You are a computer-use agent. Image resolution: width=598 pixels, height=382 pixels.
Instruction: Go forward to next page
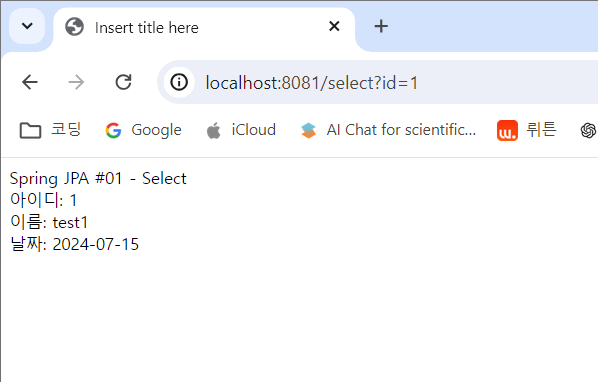[x=76, y=82]
